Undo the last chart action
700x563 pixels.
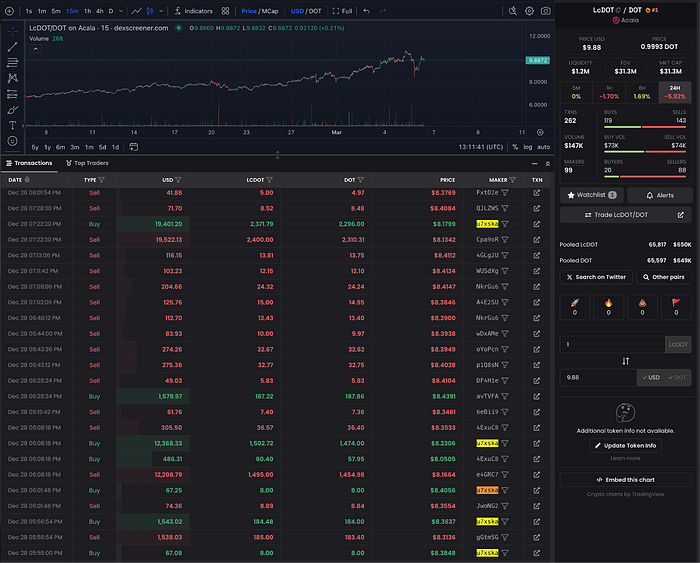click(x=367, y=11)
